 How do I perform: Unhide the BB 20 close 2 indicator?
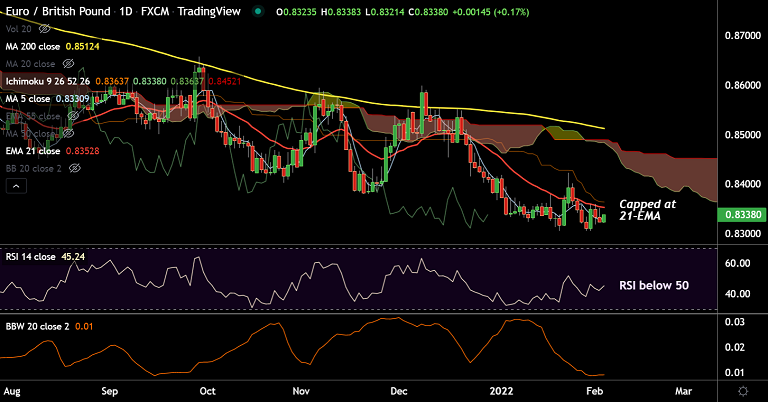pos(74,168)
